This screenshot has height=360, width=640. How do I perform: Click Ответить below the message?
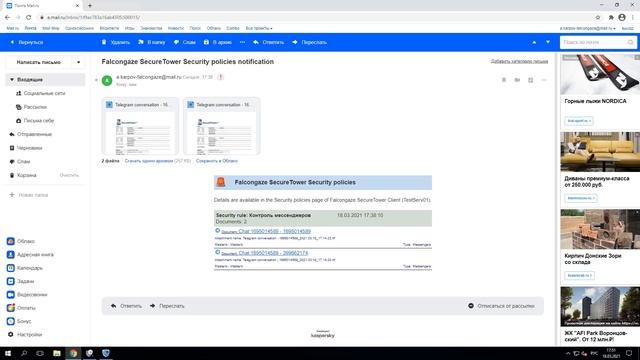[126, 306]
